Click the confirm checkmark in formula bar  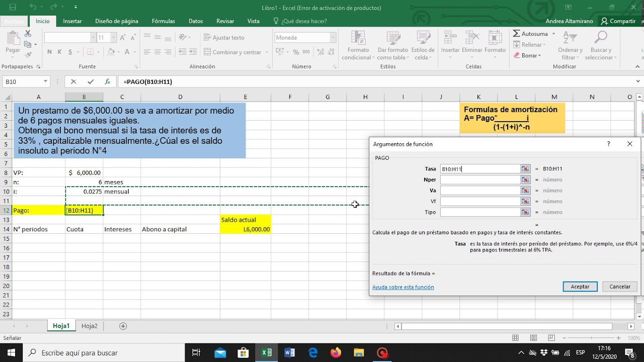pos(91,81)
